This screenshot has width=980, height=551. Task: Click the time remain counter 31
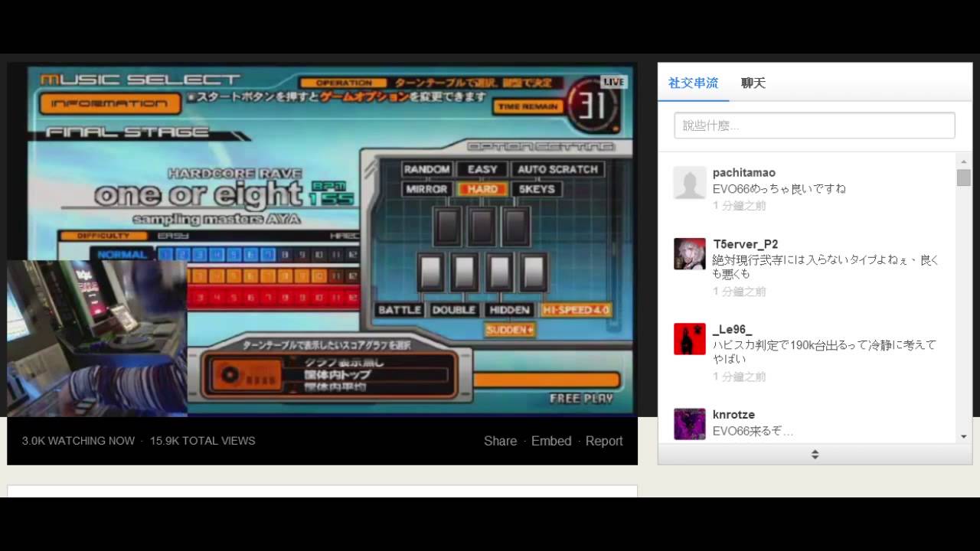593,106
